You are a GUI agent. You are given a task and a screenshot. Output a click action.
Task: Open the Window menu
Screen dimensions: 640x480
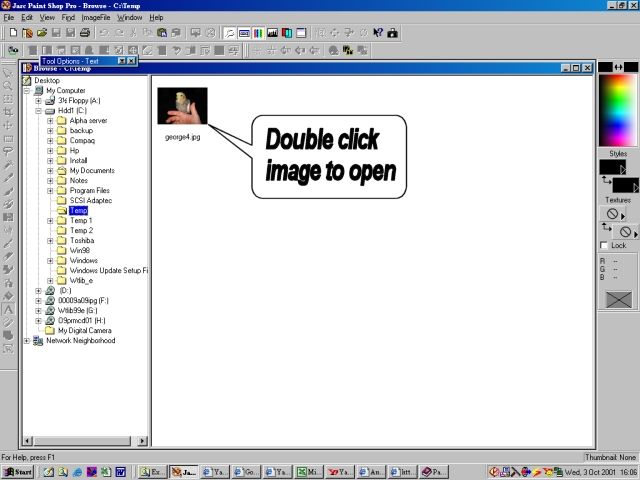pyautogui.click(x=129, y=18)
